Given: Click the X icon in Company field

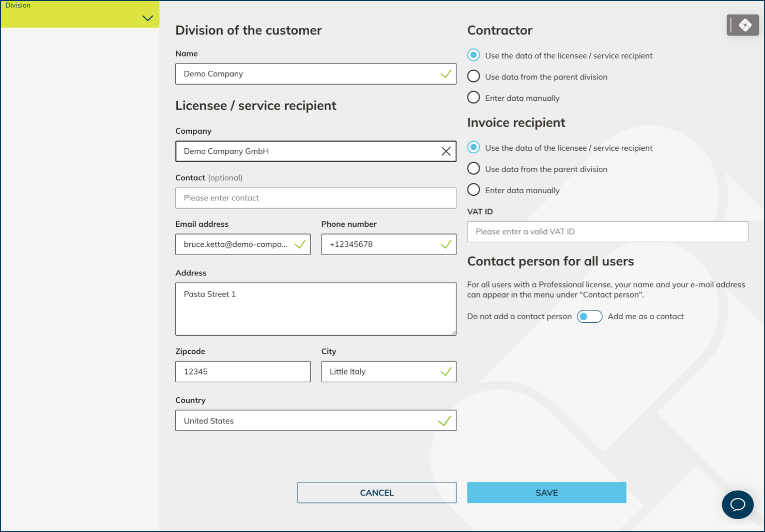Looking at the screenshot, I should (446, 151).
